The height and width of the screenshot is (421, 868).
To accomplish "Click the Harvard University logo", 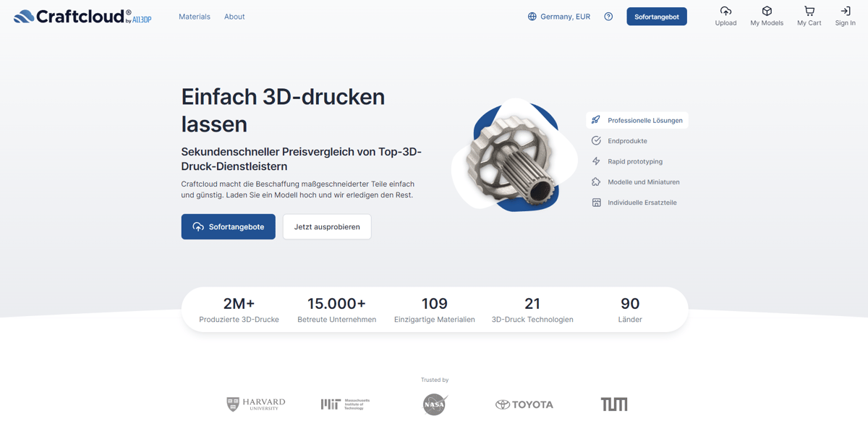I will point(256,404).
